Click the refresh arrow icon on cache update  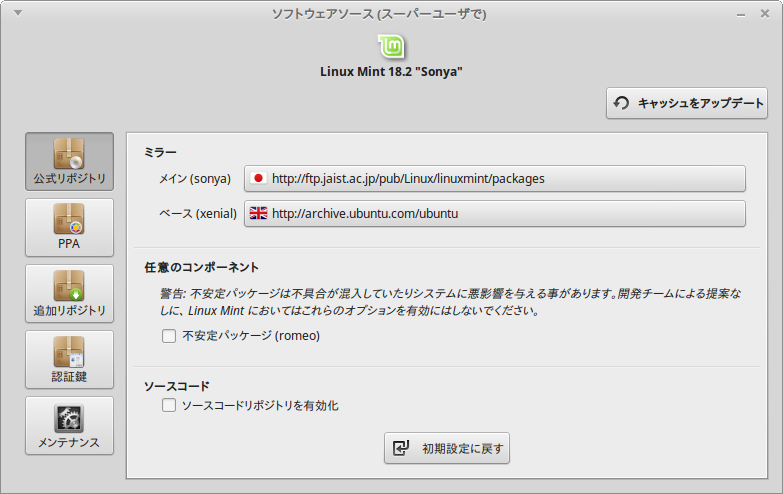coord(621,103)
